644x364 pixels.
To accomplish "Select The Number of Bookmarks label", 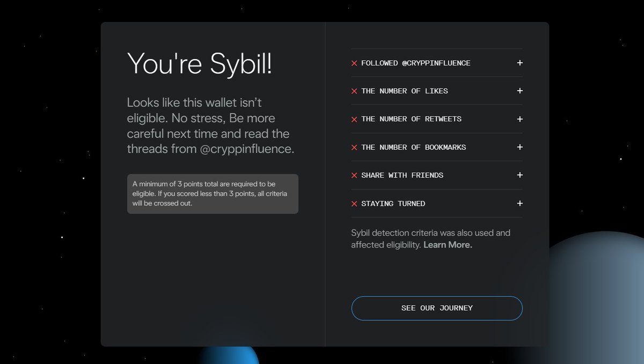I will [414, 147].
